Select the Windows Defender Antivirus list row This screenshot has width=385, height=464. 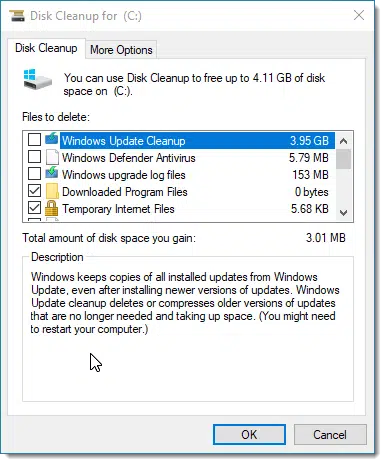click(179, 158)
